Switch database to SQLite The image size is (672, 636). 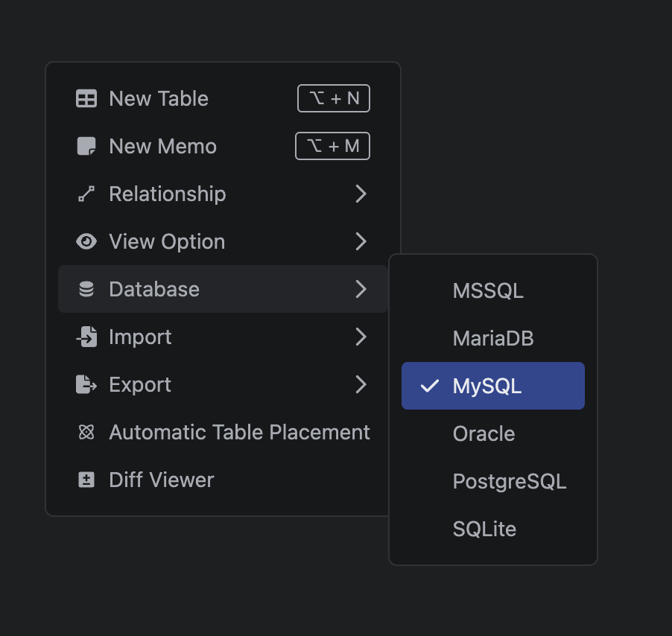click(x=484, y=529)
